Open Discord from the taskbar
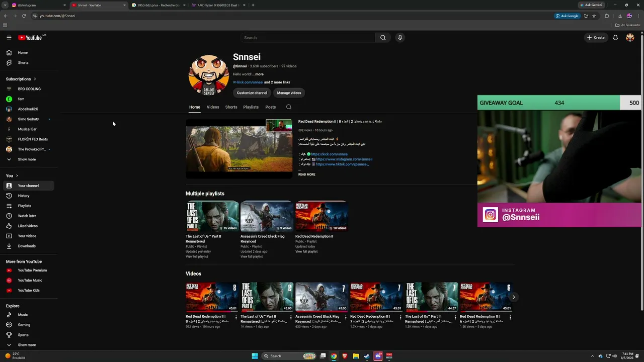 (x=378, y=356)
